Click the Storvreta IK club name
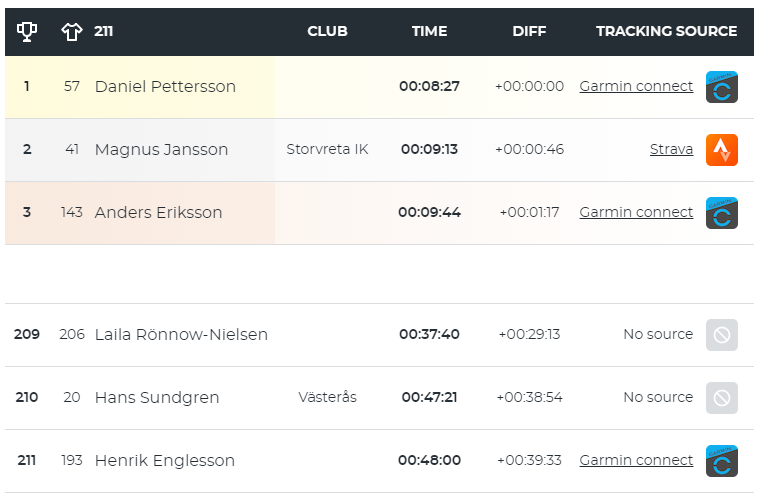The height and width of the screenshot is (498, 764). [x=327, y=149]
